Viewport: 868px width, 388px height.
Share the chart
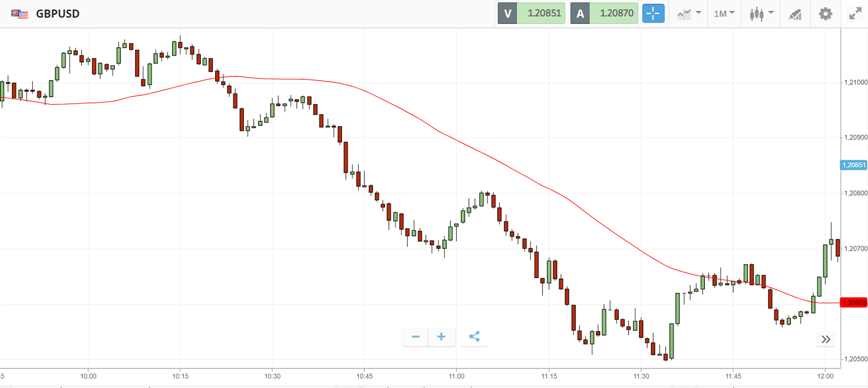474,337
